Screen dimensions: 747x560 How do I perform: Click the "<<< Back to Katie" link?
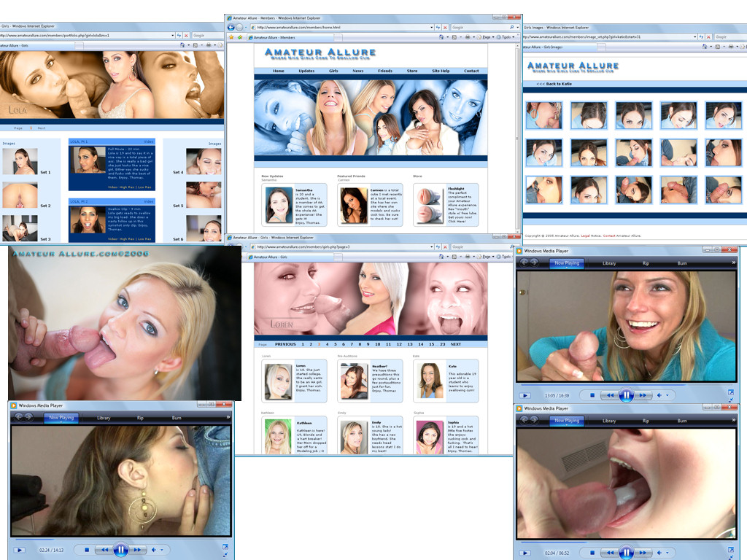[x=554, y=84]
